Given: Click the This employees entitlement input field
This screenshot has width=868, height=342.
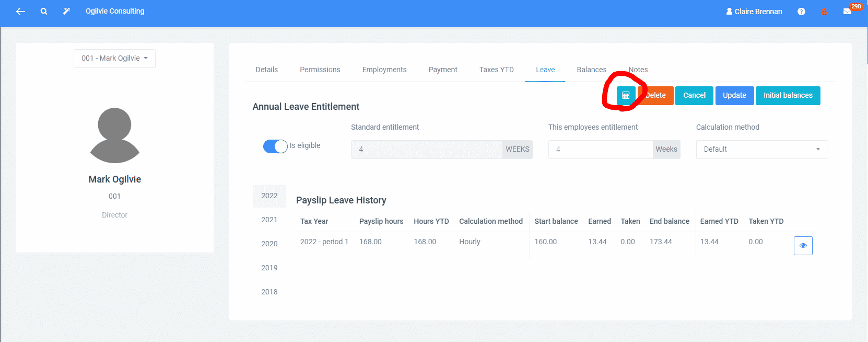Looking at the screenshot, I should (600, 150).
